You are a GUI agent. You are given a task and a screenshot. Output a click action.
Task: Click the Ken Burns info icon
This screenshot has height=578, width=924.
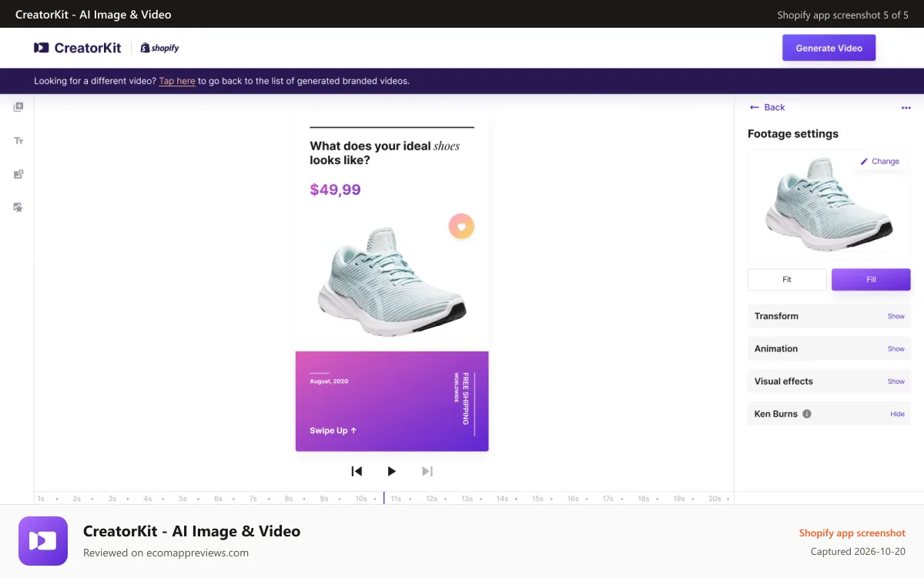click(x=807, y=414)
